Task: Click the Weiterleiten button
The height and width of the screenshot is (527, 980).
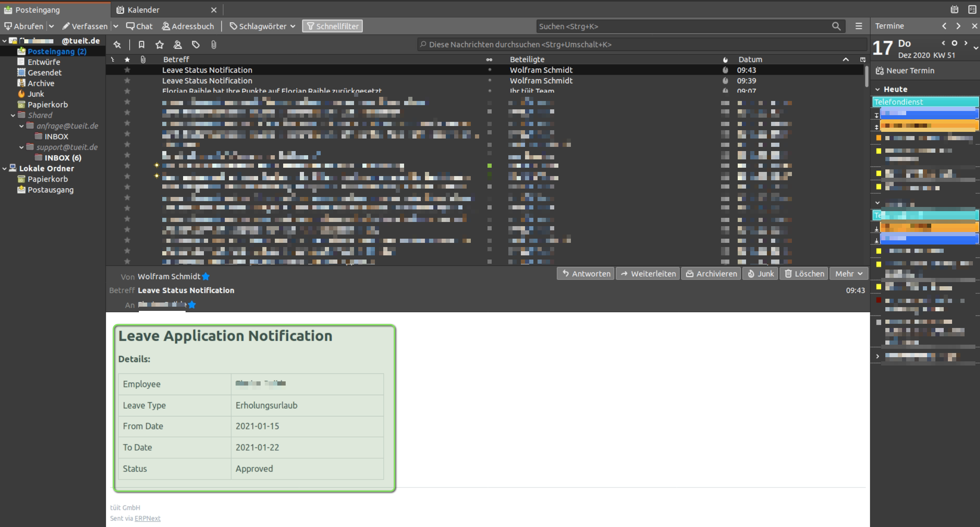Action: click(648, 274)
